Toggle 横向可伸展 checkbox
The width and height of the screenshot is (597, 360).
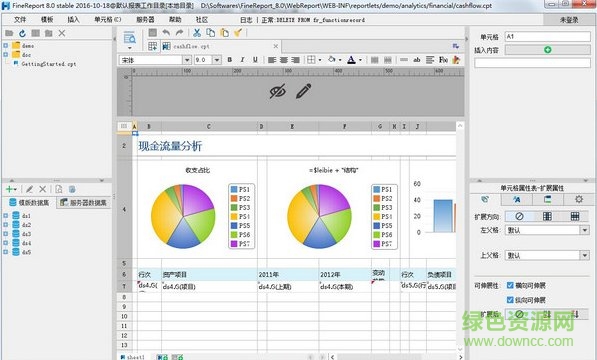(510, 285)
